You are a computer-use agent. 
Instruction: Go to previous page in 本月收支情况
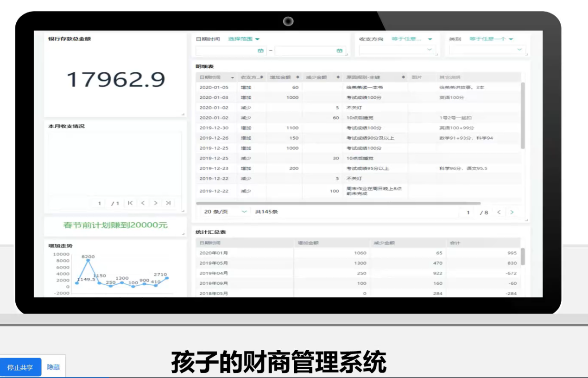[x=143, y=203]
